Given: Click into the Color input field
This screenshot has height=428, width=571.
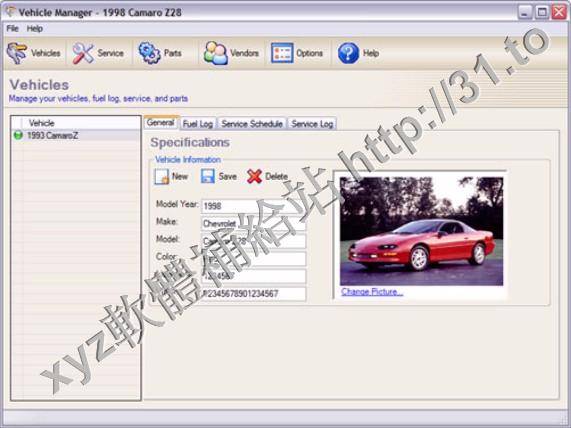Looking at the screenshot, I should (253, 259).
